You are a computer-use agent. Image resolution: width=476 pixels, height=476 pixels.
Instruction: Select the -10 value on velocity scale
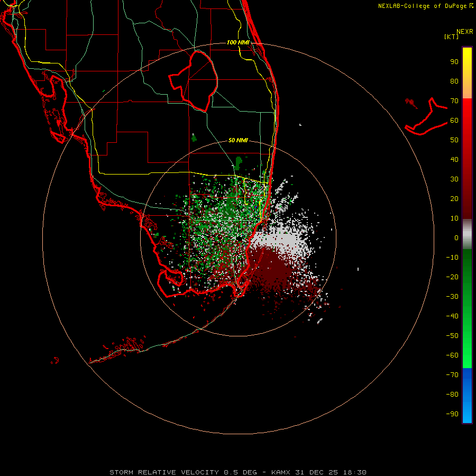click(452, 258)
